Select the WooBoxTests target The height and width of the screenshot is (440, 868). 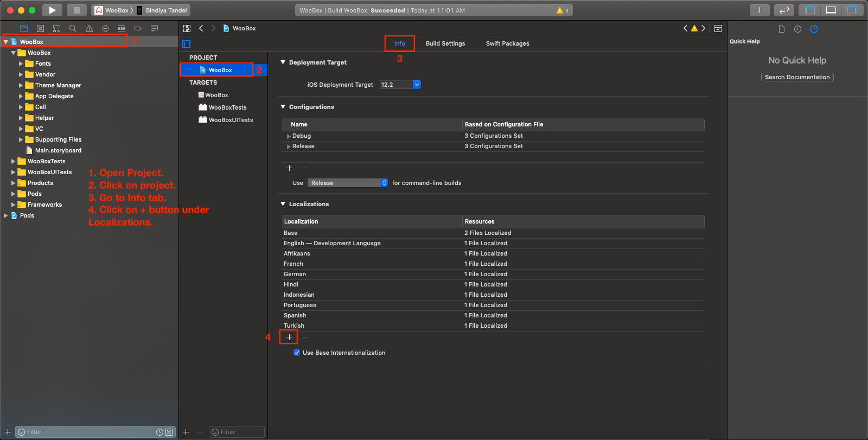point(224,107)
